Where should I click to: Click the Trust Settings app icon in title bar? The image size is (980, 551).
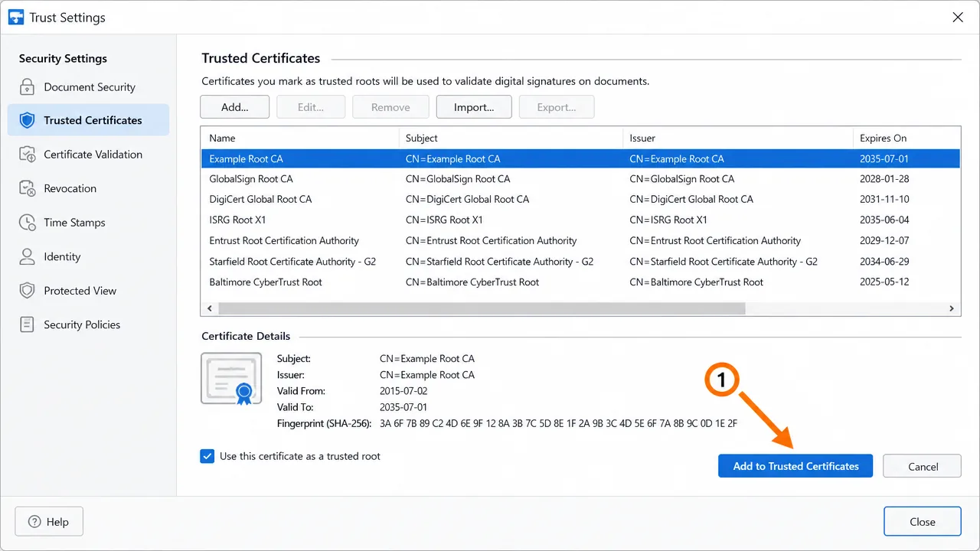point(15,17)
